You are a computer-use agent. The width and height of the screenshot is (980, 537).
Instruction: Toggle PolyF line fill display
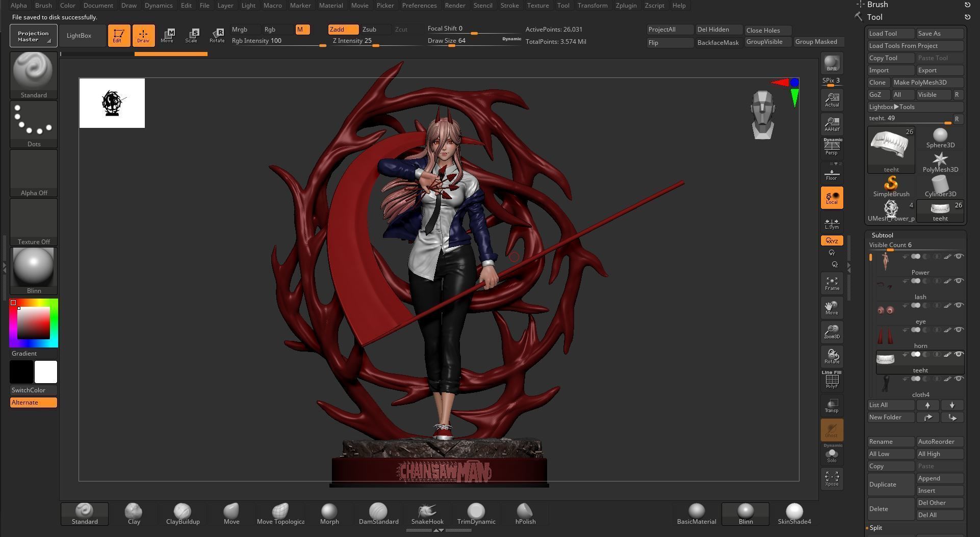coord(832,381)
